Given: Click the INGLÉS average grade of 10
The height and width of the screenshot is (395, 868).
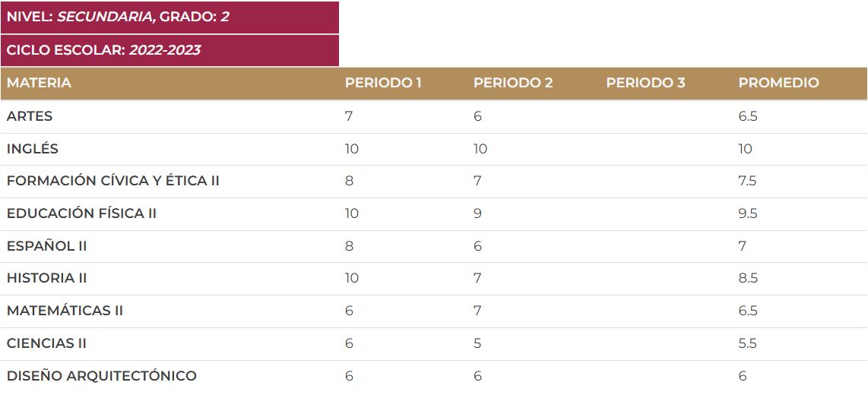Looking at the screenshot, I should (x=745, y=149).
